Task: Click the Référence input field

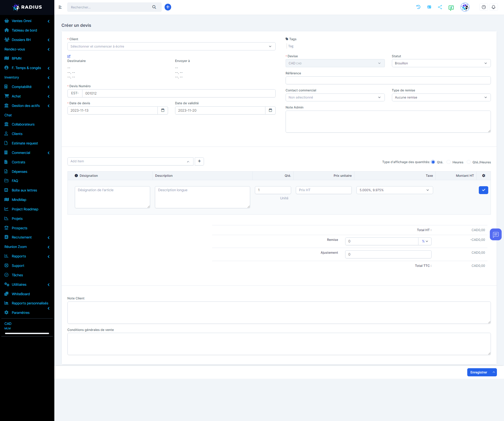Action: click(388, 80)
